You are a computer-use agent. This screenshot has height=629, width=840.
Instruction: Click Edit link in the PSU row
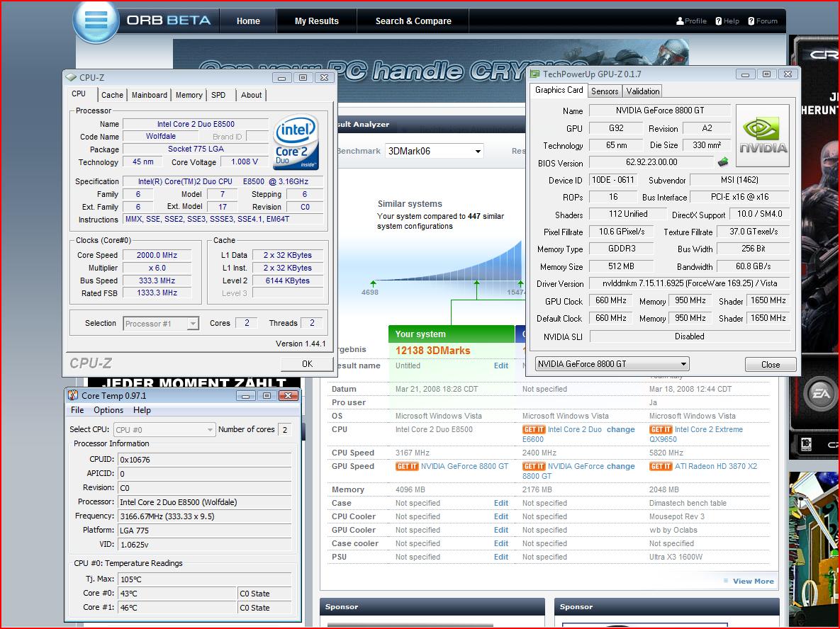pyautogui.click(x=501, y=557)
